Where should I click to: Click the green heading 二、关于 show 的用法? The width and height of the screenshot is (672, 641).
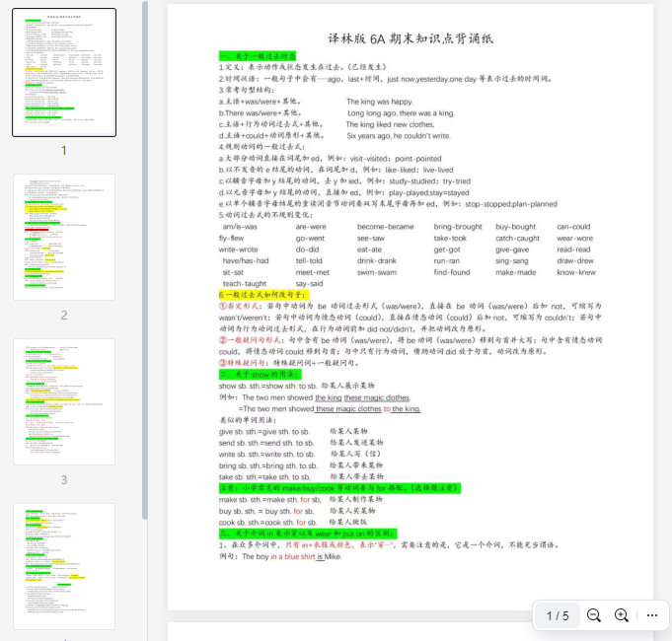coord(259,375)
